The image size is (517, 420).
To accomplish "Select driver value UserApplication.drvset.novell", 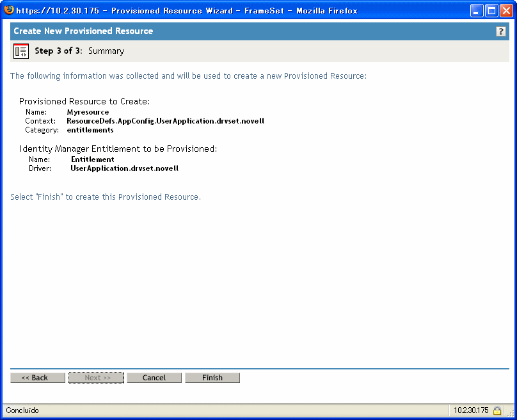I will [x=124, y=168].
